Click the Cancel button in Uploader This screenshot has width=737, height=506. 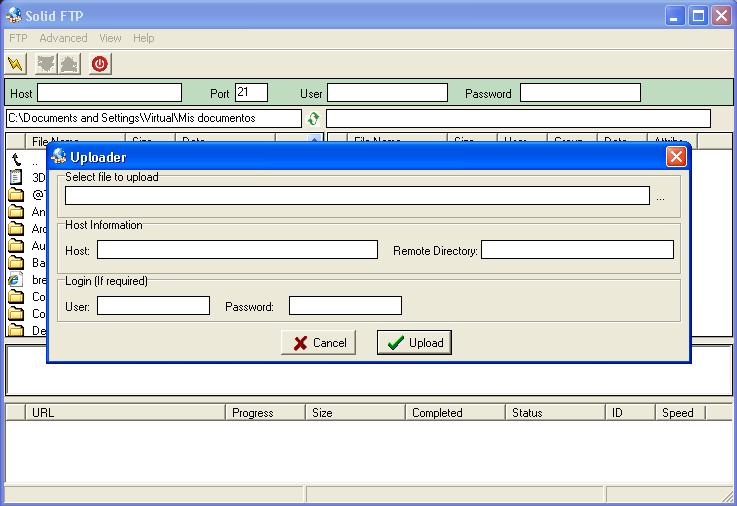318,343
